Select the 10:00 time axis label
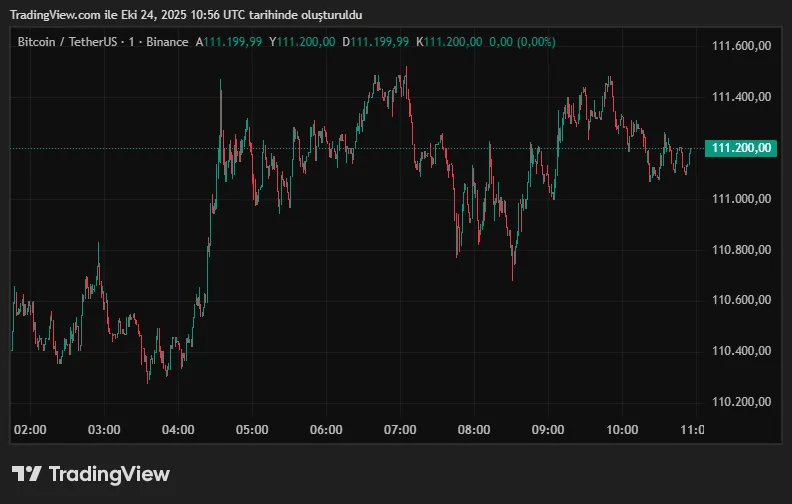 (x=622, y=429)
